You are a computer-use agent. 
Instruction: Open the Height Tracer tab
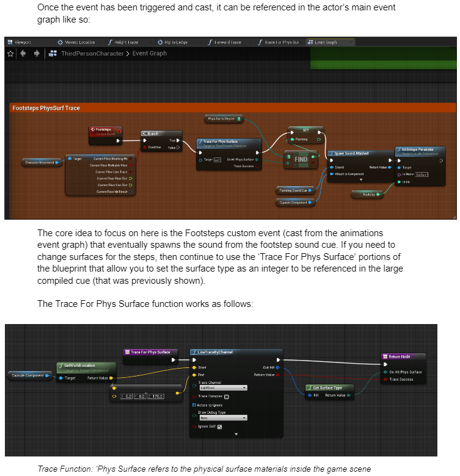(125, 42)
